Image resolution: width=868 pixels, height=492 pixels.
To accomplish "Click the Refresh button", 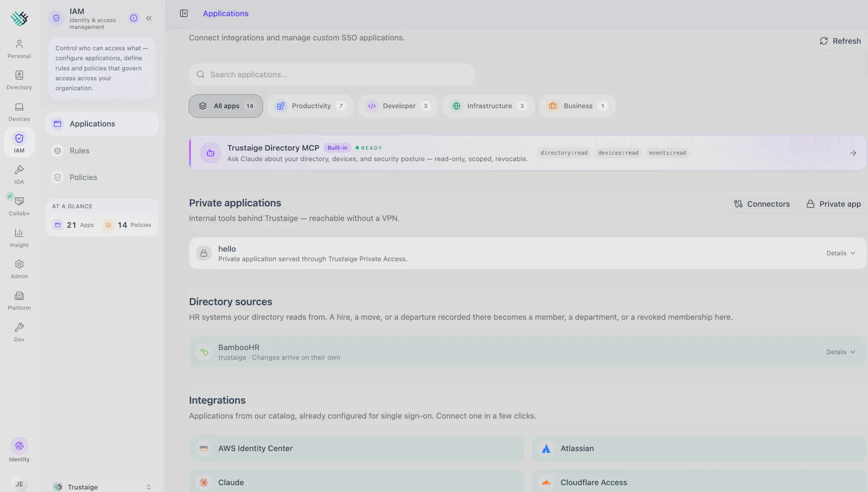I will click(x=840, y=41).
